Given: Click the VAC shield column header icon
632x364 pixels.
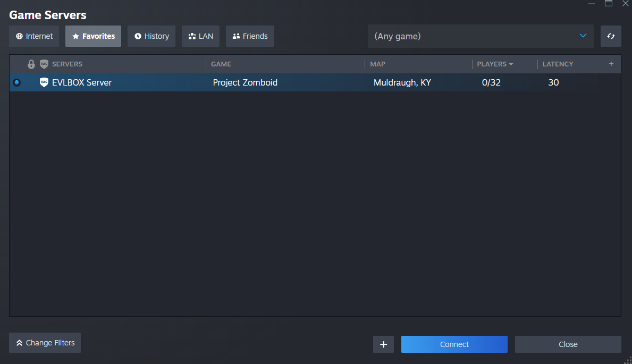Looking at the screenshot, I should (44, 64).
